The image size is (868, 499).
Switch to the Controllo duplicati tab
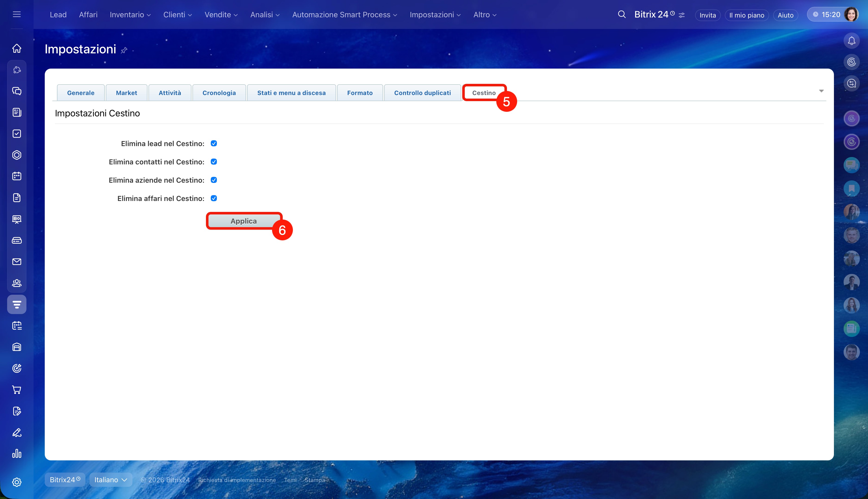[422, 93]
